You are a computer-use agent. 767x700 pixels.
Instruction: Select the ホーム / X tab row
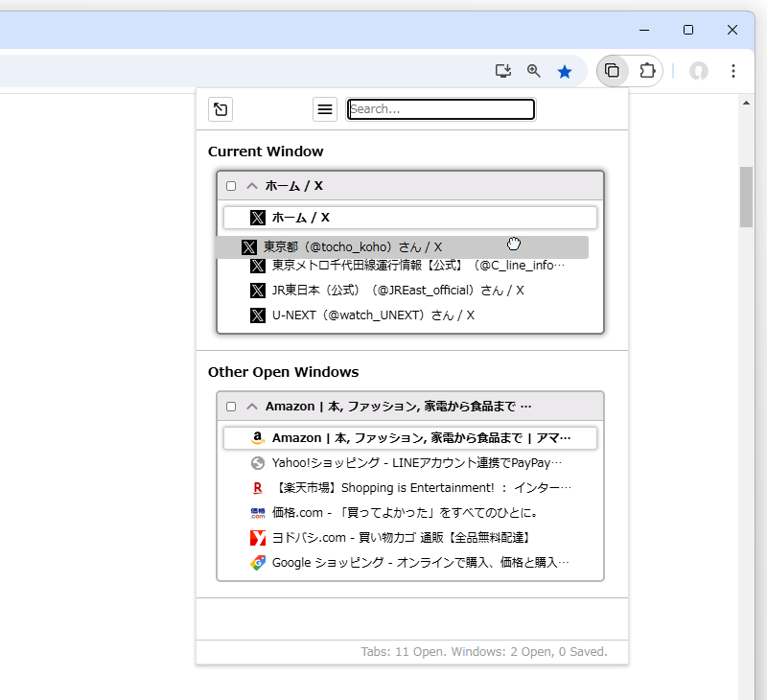click(x=410, y=218)
